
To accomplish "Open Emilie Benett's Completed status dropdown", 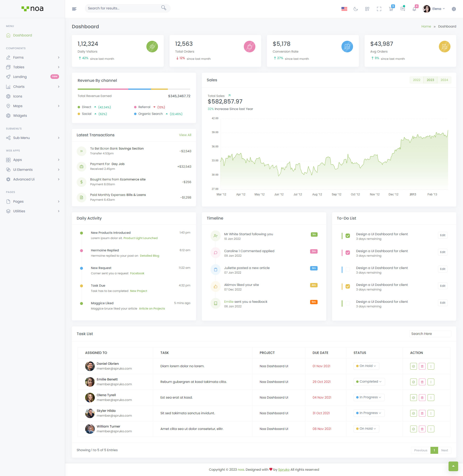I will pyautogui.click(x=369, y=382).
